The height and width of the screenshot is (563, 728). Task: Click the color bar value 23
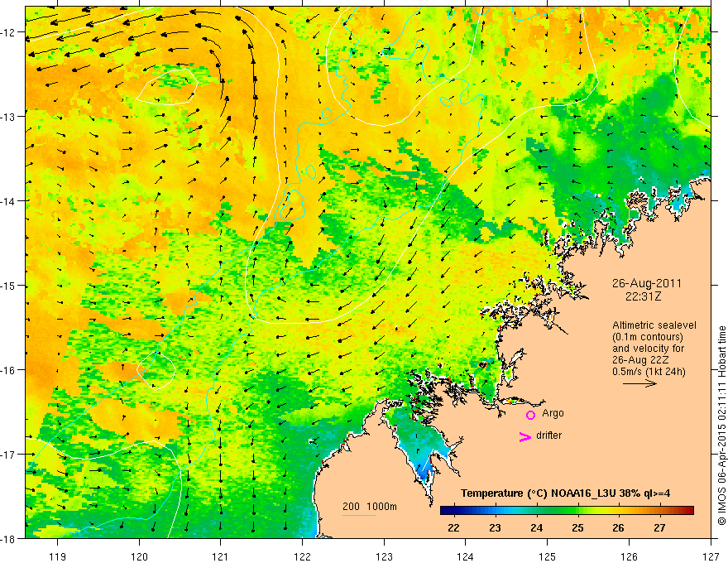[495, 527]
